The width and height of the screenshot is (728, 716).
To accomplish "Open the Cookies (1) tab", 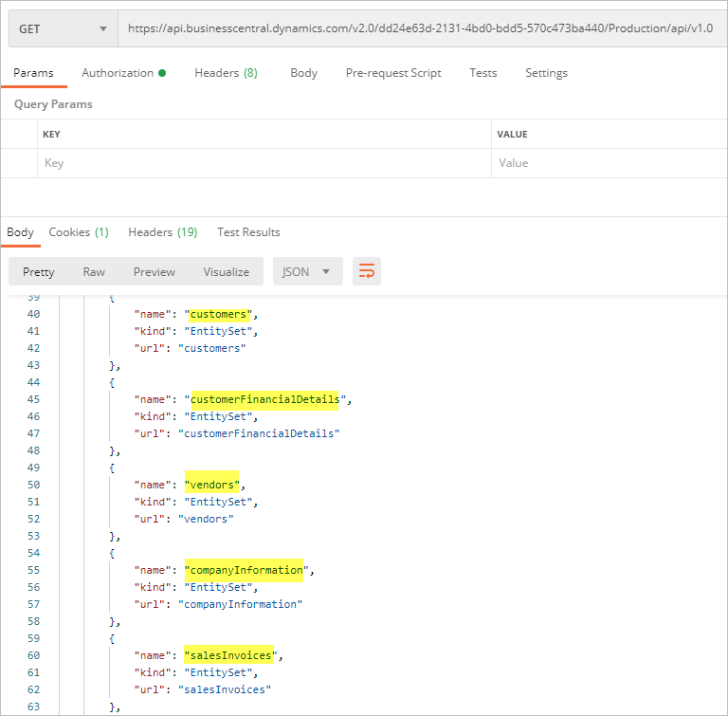I will (79, 232).
